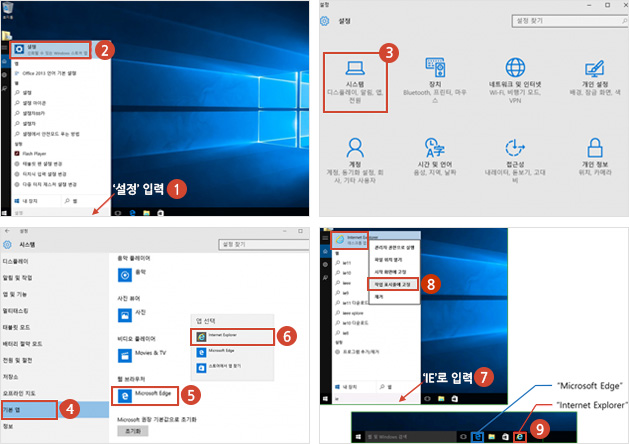
Task: Click the 초기화 reset button
Action: coord(133,431)
